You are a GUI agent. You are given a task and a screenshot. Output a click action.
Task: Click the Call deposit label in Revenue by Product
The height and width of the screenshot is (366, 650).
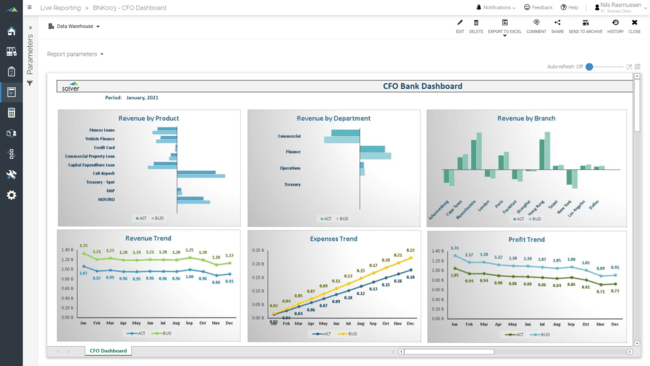coord(104,173)
